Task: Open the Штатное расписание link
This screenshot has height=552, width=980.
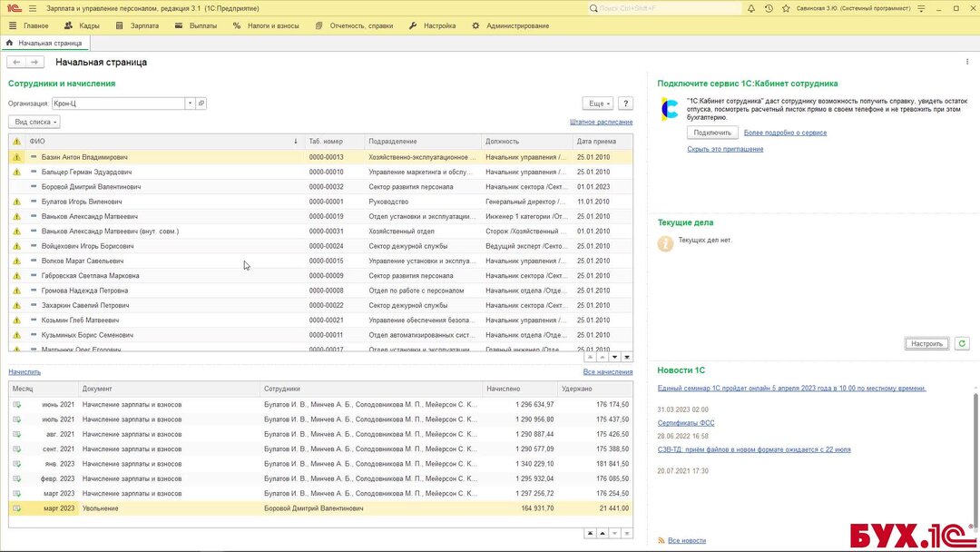Action: [601, 122]
